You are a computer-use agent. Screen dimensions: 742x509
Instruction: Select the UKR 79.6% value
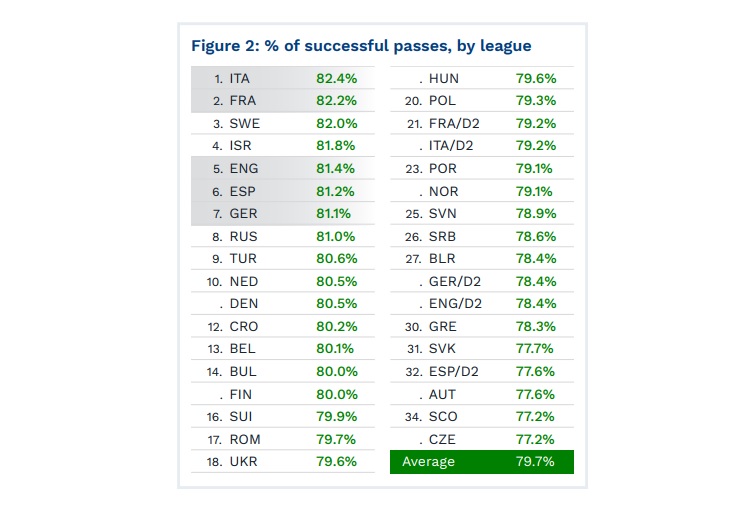(x=334, y=460)
